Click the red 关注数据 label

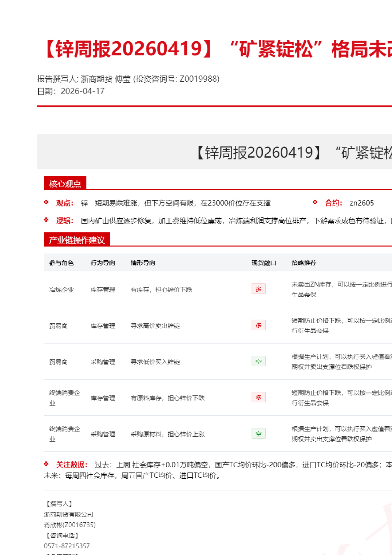pyautogui.click(x=72, y=465)
